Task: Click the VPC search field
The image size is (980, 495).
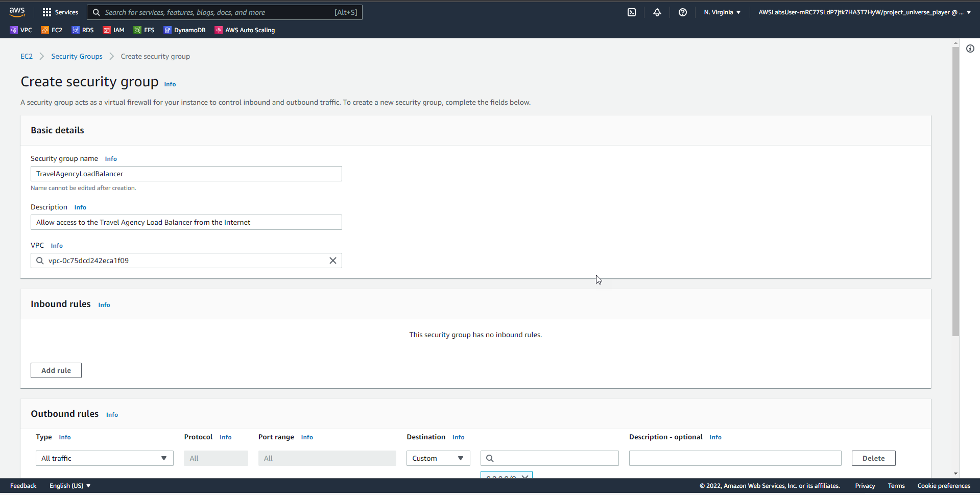Action: click(186, 261)
